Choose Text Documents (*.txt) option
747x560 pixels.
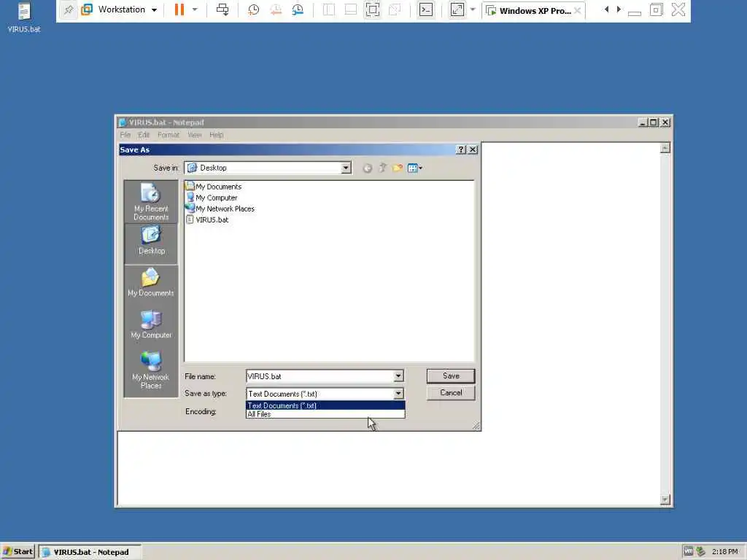click(325, 405)
